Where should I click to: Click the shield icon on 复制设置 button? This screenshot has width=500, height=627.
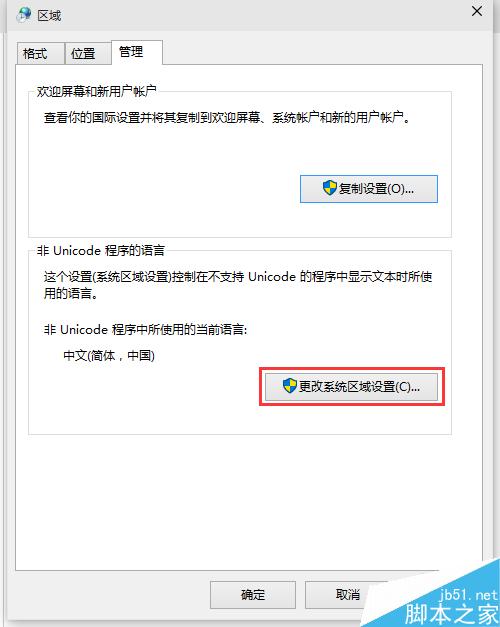tap(330, 188)
